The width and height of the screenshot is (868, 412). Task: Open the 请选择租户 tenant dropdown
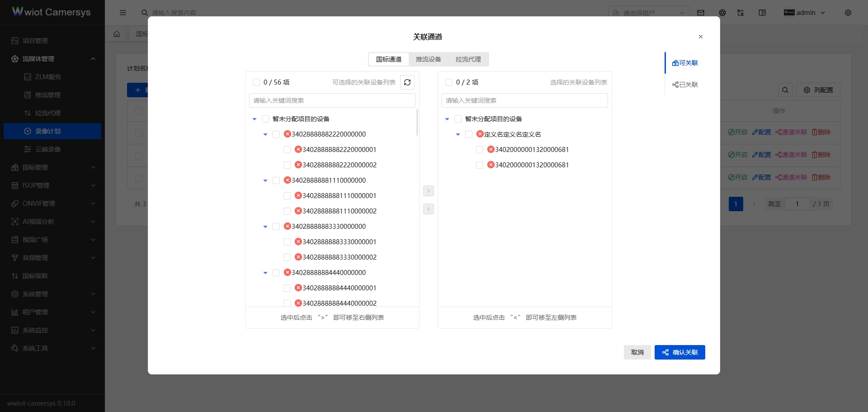coord(649,13)
